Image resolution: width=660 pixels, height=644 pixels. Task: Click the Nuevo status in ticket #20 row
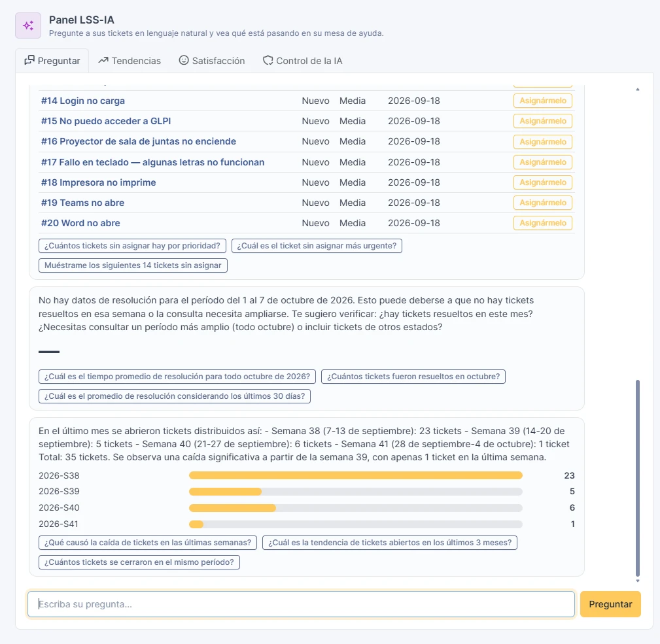click(x=316, y=223)
